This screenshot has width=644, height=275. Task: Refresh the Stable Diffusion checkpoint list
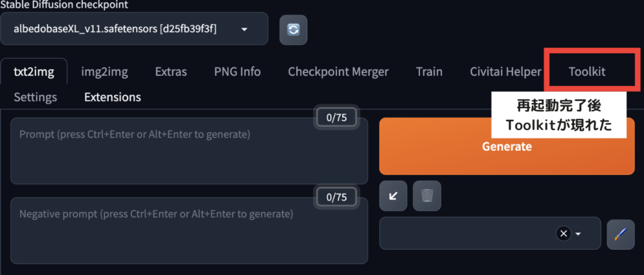[x=293, y=30]
